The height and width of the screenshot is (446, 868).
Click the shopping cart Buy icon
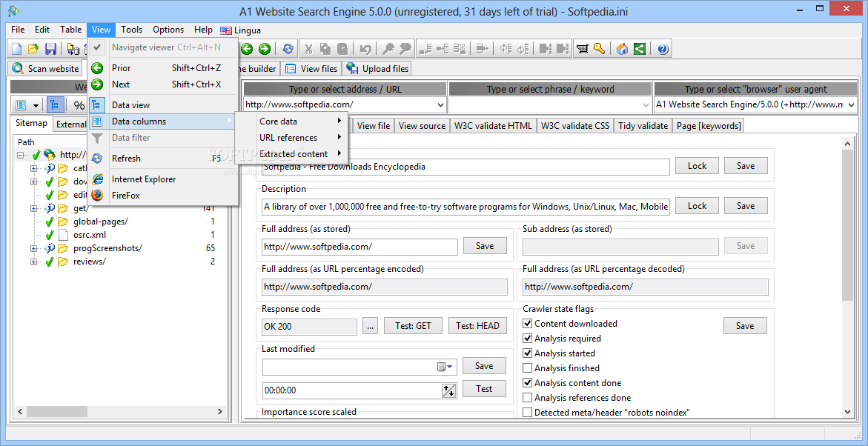pos(582,49)
